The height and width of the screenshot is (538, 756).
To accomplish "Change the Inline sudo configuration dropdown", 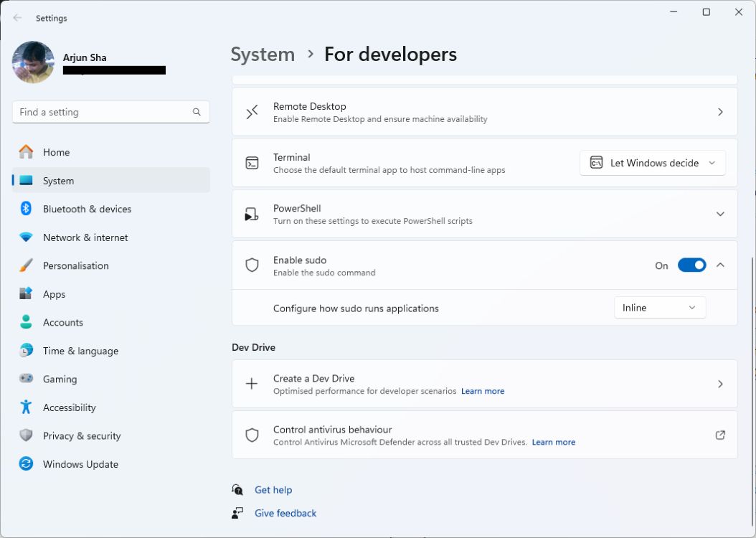I will (x=658, y=307).
